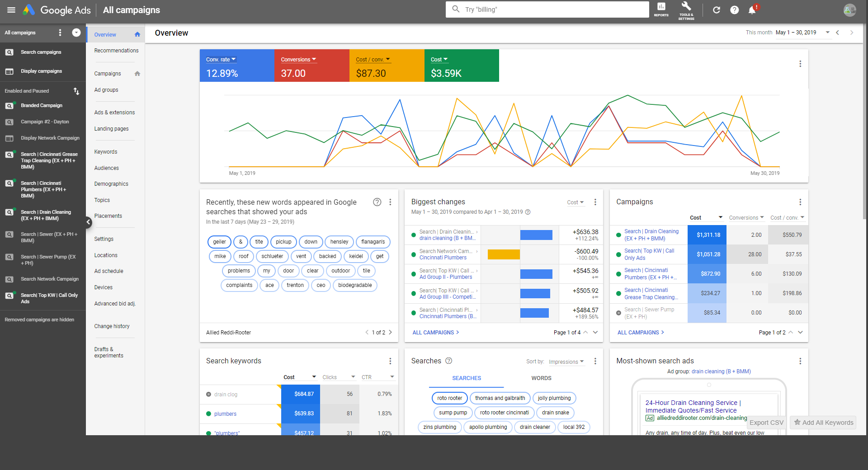Select the roto rooter search chip
Viewport: 868px width, 470px height.
[450, 398]
